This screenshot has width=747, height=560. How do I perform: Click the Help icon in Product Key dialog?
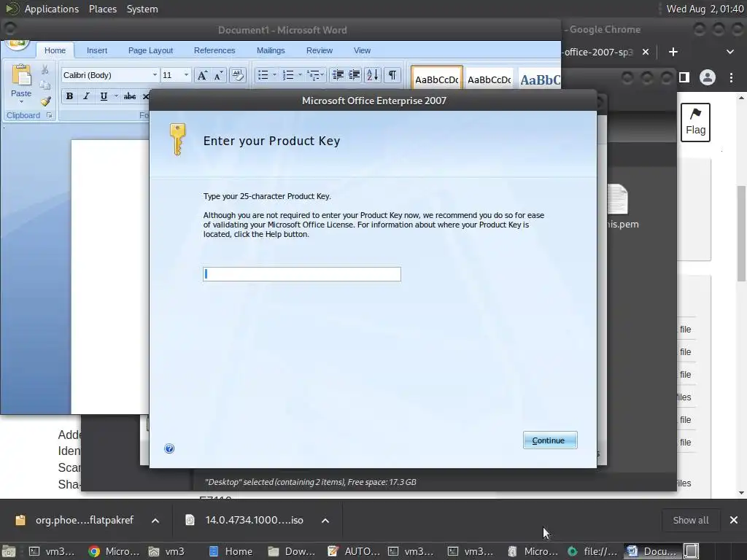click(169, 448)
